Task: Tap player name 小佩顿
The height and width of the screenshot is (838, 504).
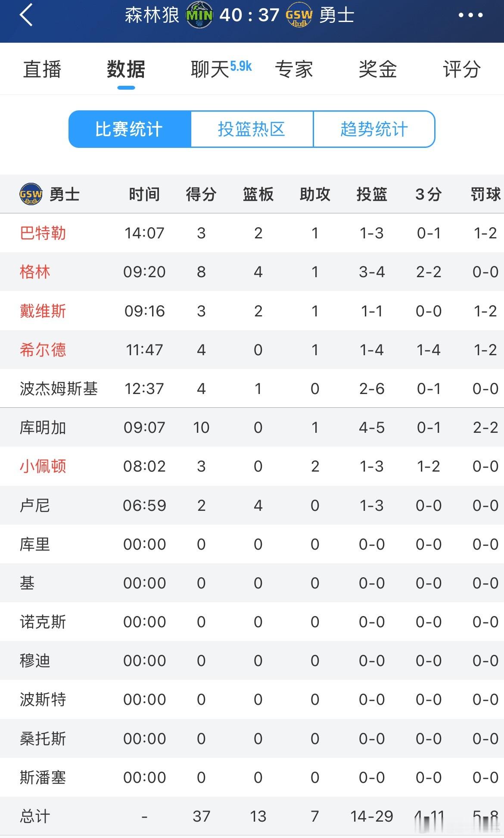Action: pos(43,466)
